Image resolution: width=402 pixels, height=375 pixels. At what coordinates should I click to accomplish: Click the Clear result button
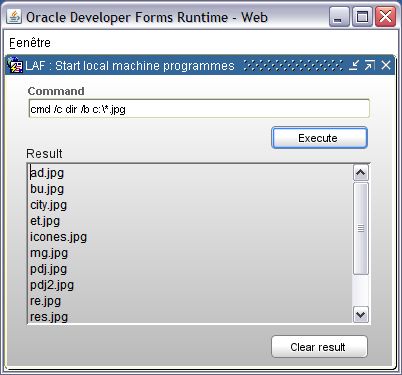coord(319,347)
